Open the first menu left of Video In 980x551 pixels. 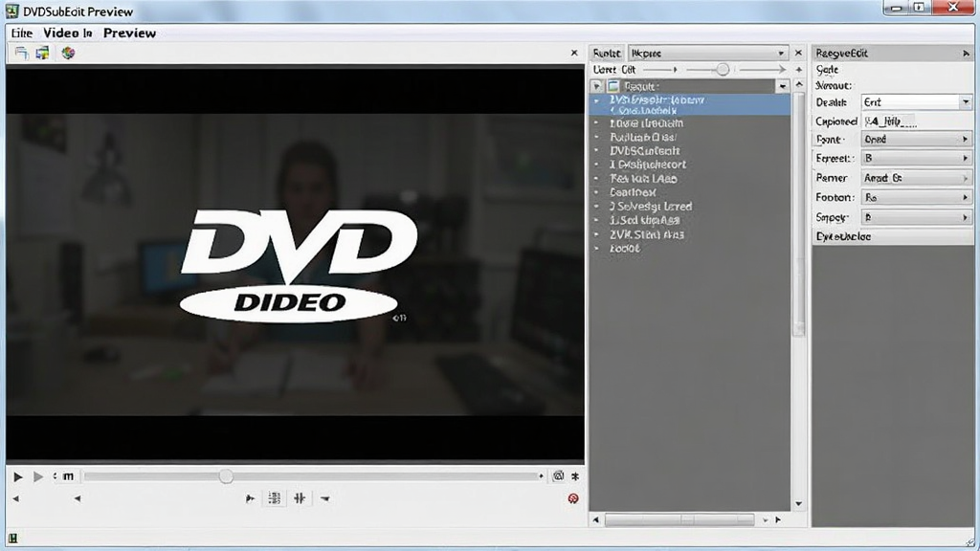pos(22,33)
